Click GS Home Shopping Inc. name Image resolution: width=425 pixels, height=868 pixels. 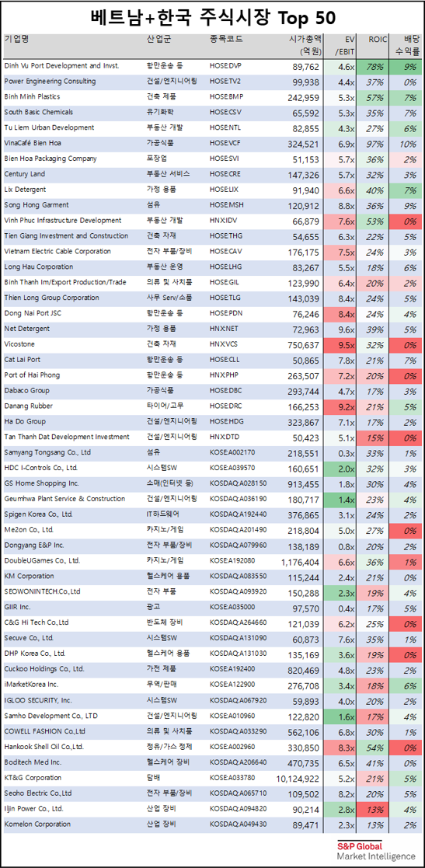click(x=41, y=484)
